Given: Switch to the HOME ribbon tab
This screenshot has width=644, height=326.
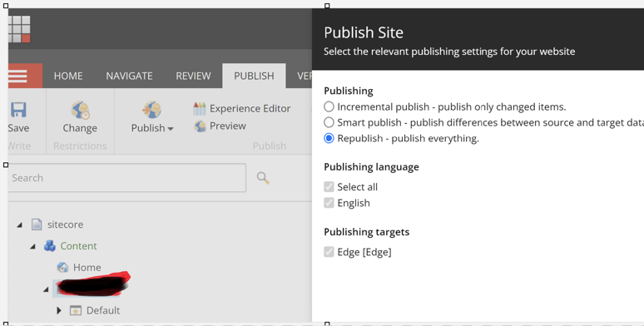Looking at the screenshot, I should [68, 76].
